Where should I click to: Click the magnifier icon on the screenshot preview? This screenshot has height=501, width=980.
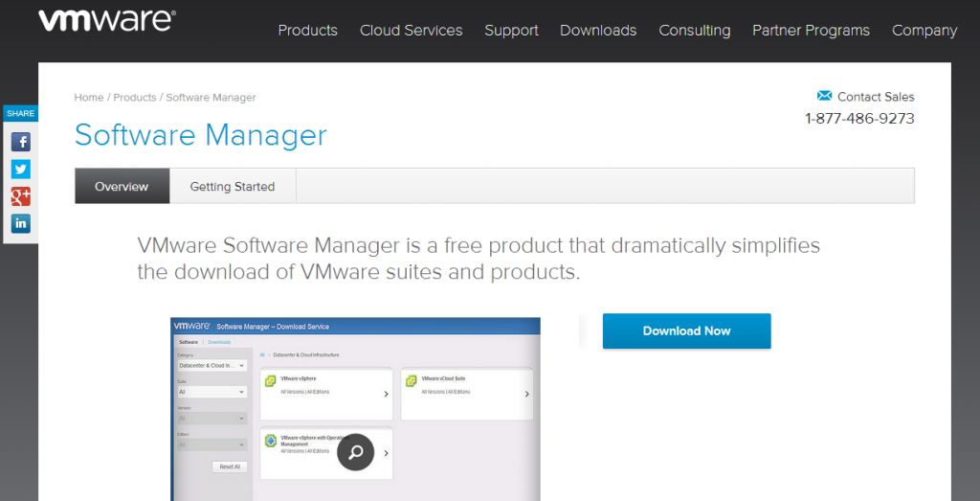pyautogui.click(x=356, y=452)
